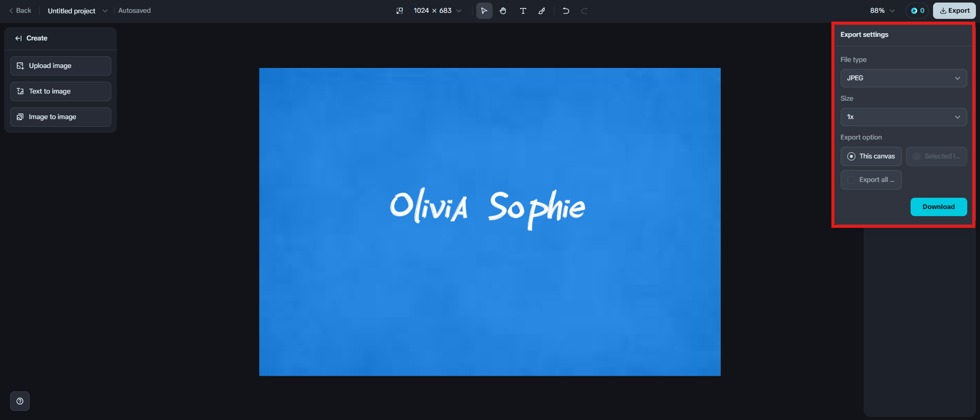Click the Upload image button
Screen dimensions: 980x420
(61, 66)
